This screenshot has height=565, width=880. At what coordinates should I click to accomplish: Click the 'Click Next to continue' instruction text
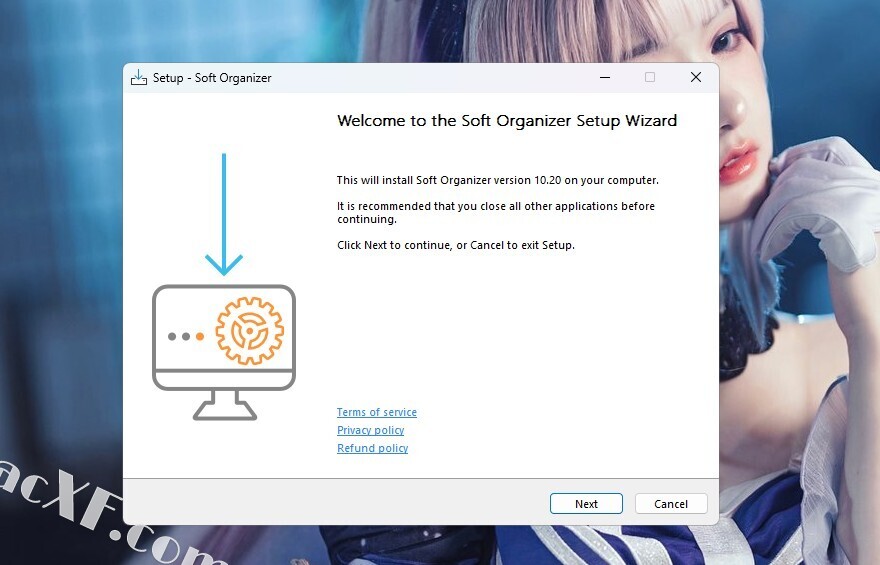click(x=456, y=245)
